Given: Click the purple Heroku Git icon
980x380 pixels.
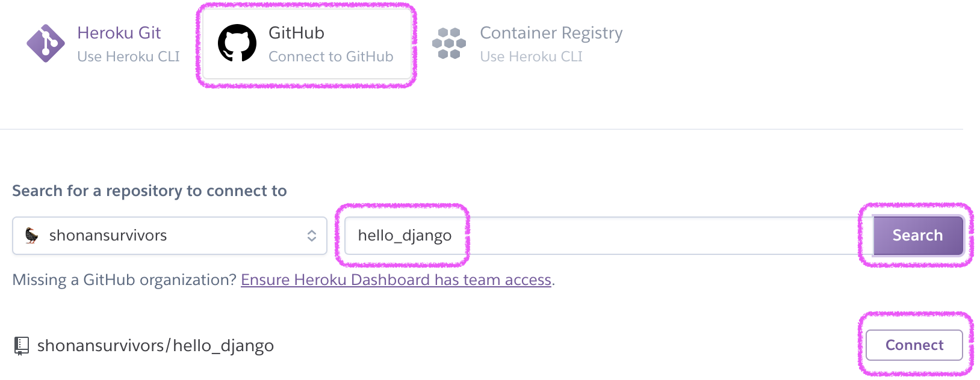Looking at the screenshot, I should 46,43.
